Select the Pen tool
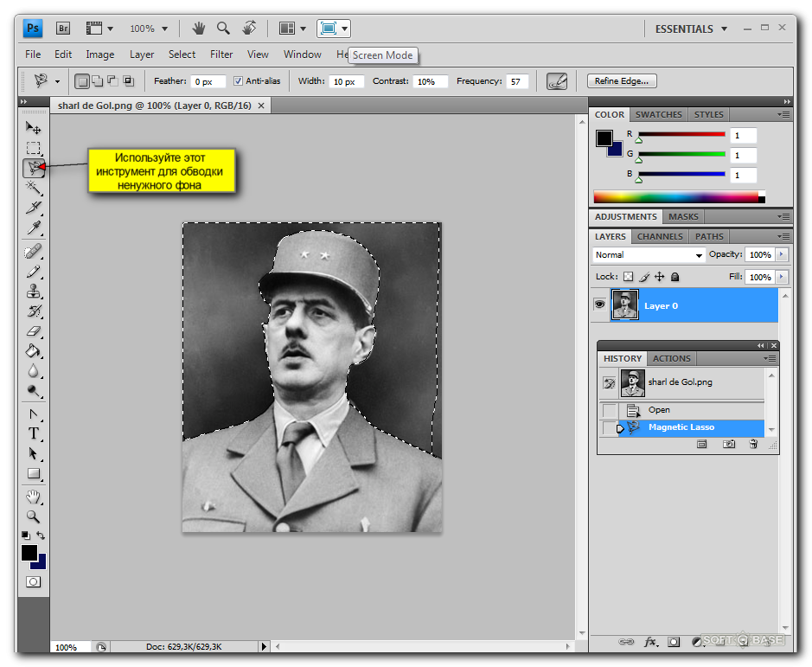The image size is (812, 667). click(x=33, y=414)
